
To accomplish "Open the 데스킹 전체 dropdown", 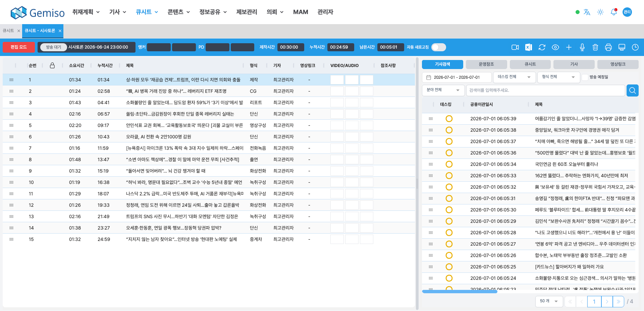I will coord(514,77).
